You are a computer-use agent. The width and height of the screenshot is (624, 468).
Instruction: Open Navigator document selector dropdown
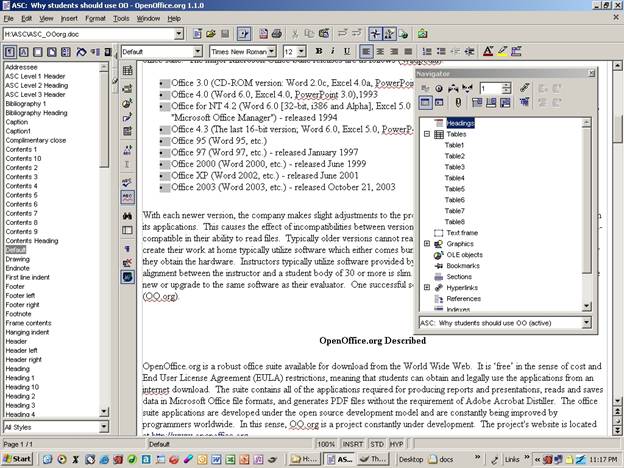(x=586, y=323)
